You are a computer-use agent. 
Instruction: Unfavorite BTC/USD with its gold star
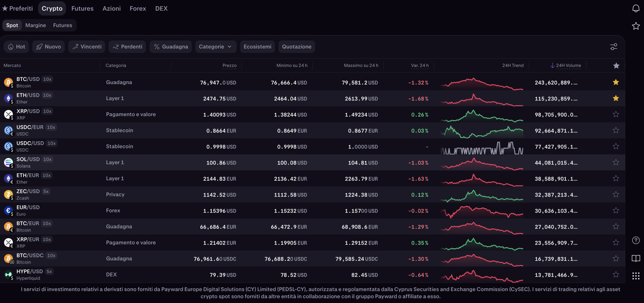[616, 82]
